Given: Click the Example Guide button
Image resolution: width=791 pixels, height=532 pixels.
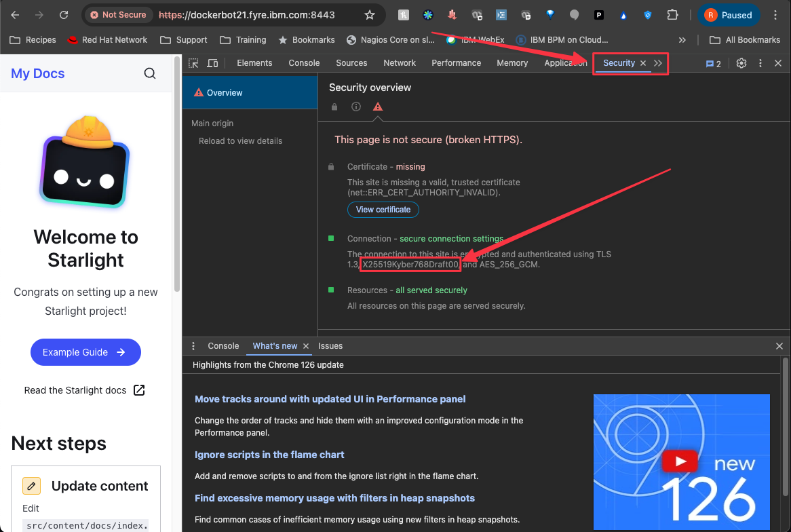Looking at the screenshot, I should click(85, 352).
